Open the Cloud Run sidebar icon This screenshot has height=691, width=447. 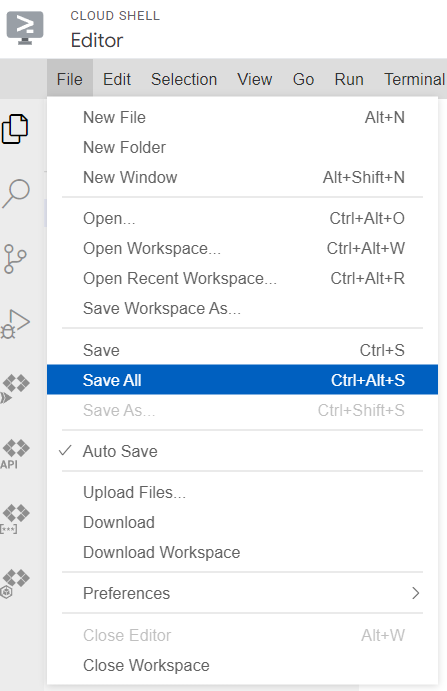(x=15, y=389)
